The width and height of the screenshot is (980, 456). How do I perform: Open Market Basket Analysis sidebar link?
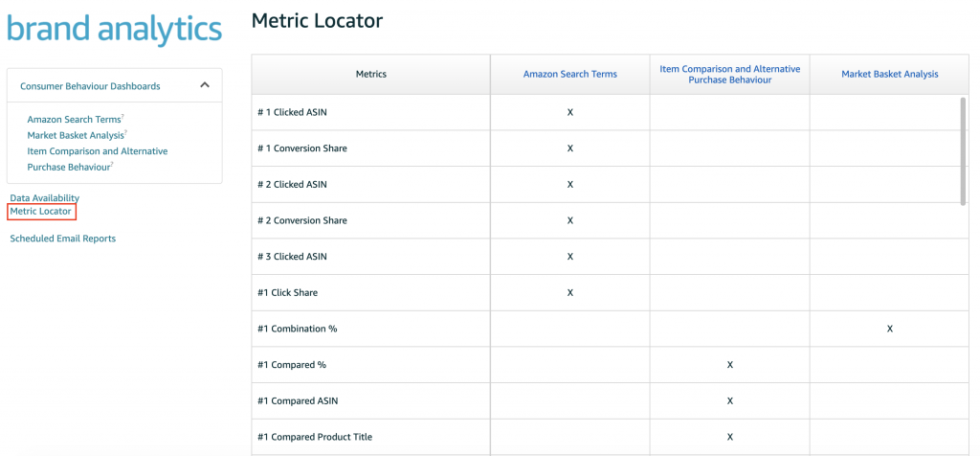pyautogui.click(x=76, y=135)
